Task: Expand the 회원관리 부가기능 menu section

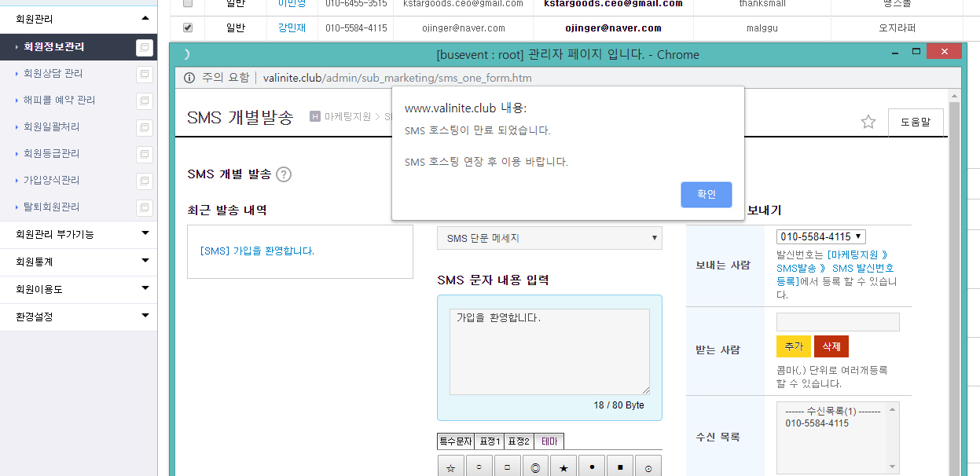Action: 79,234
